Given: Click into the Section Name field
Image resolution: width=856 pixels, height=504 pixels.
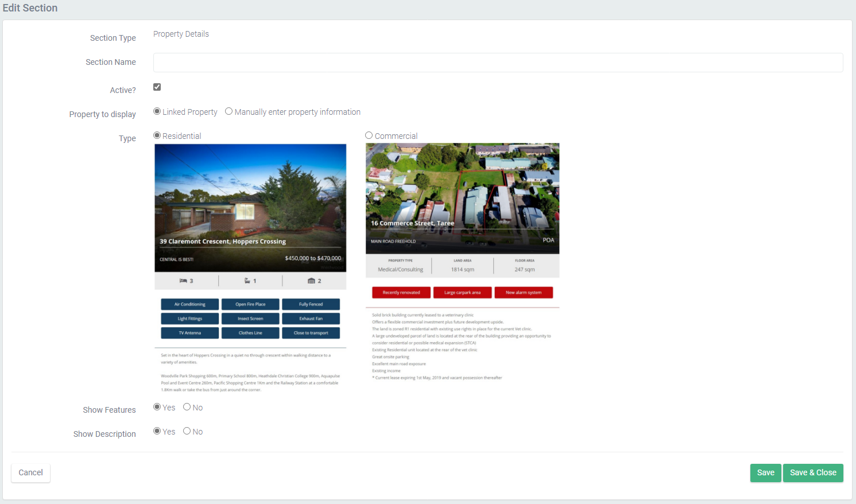Looking at the screenshot, I should [497, 63].
